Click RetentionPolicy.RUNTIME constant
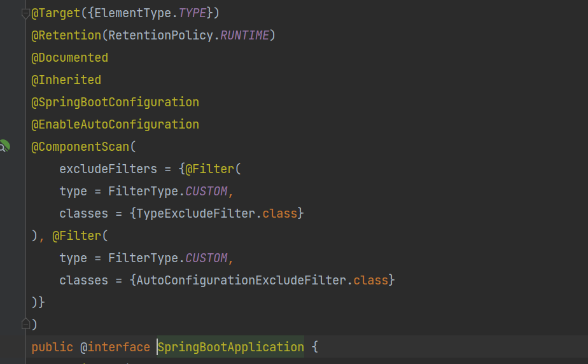Screen dimensions: 588x364 tap(245, 35)
